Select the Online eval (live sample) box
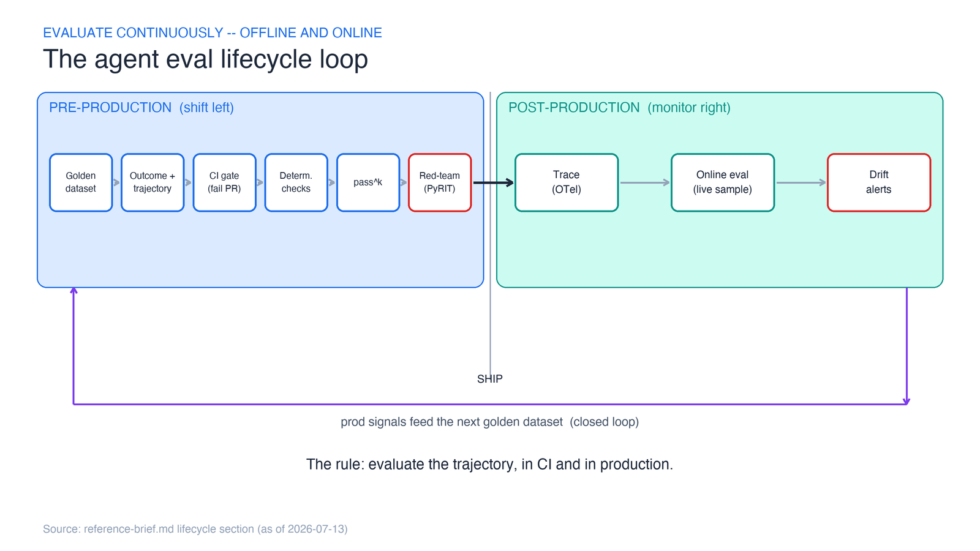The width and height of the screenshot is (980, 551). pos(723,182)
